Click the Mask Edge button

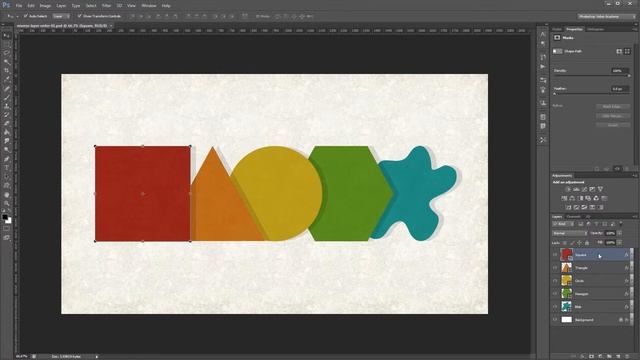point(613,107)
